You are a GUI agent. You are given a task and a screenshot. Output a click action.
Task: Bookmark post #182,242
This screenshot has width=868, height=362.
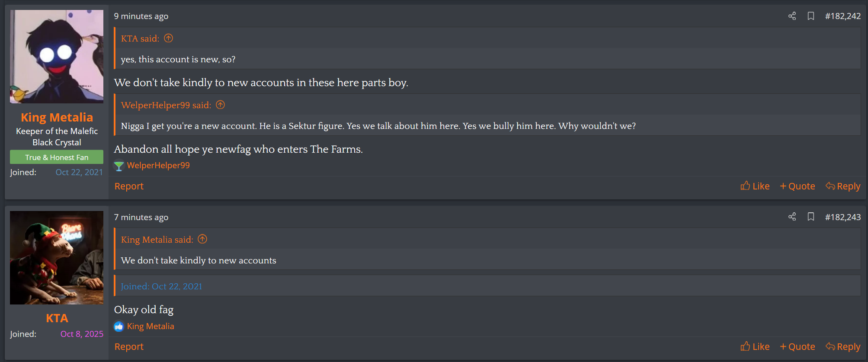tap(811, 16)
